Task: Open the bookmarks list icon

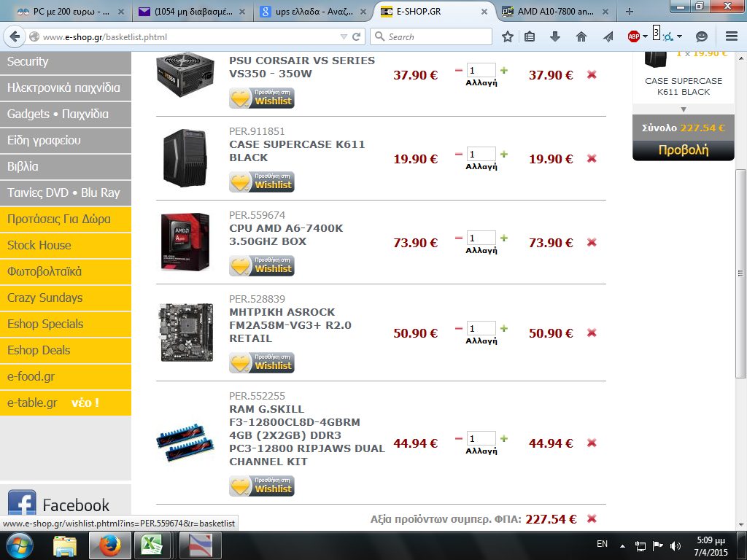Action: coord(530,36)
